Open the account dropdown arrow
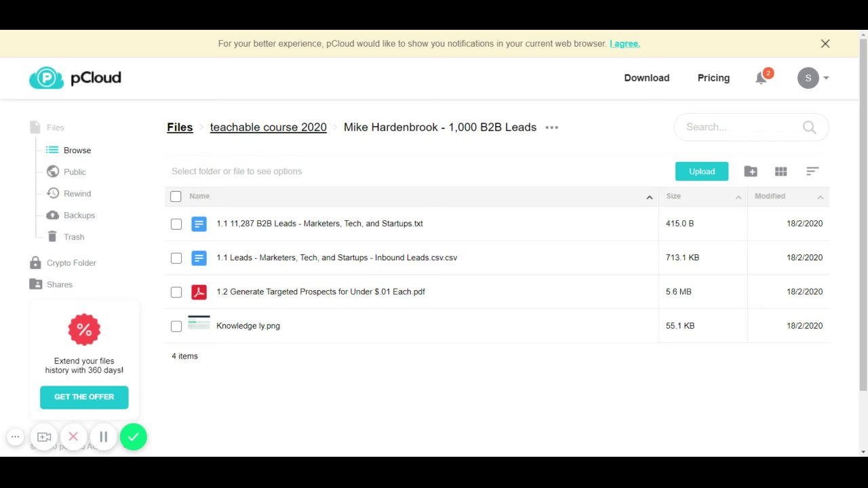 [x=826, y=78]
